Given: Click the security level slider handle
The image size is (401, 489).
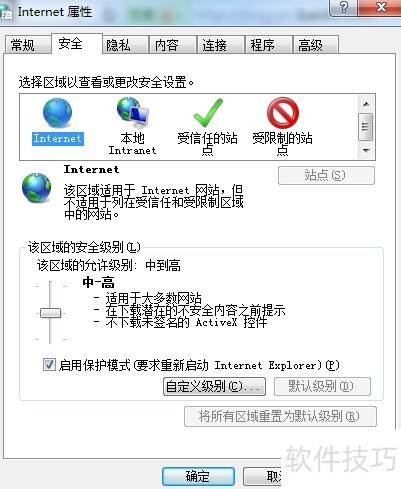Looking at the screenshot, I should (x=50, y=313).
